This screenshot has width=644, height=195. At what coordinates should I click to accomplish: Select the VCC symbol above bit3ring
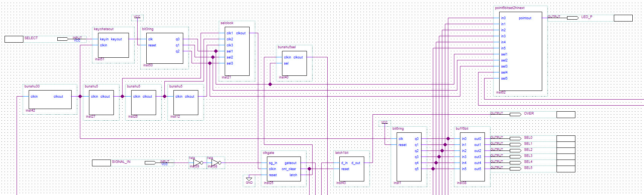pos(137,17)
